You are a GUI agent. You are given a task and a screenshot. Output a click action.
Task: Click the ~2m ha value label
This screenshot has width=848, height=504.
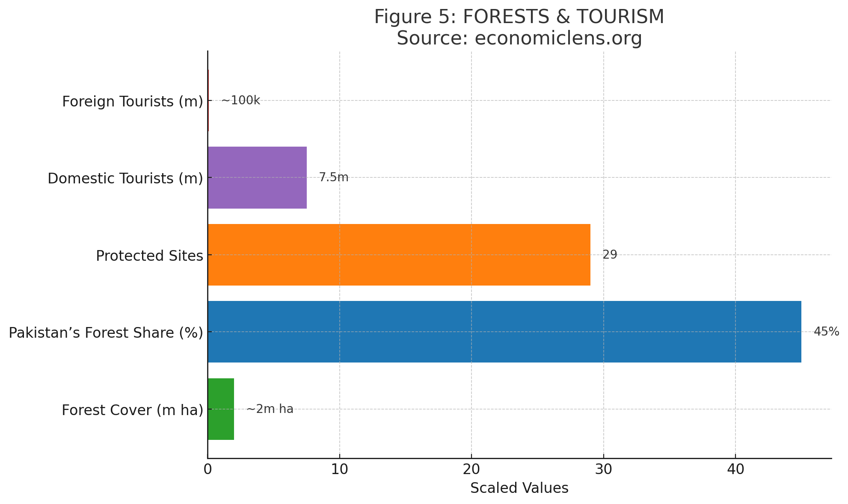pyautogui.click(x=270, y=409)
